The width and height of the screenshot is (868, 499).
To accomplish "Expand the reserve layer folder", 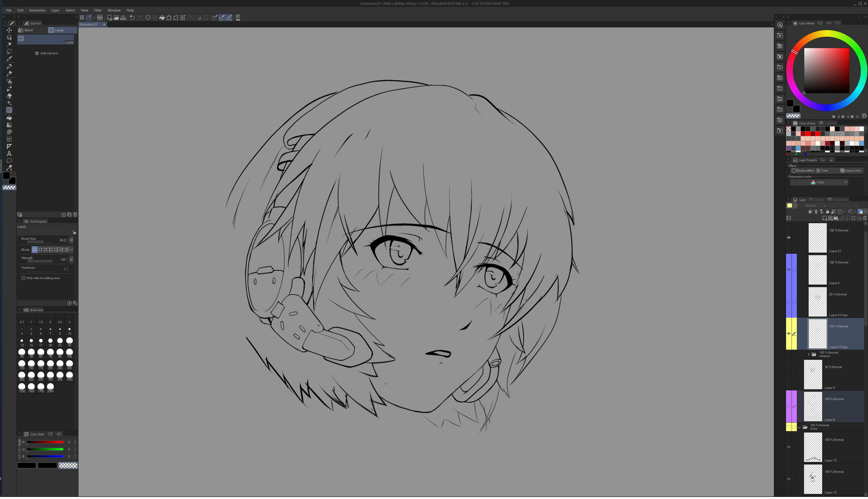I will [x=808, y=354].
